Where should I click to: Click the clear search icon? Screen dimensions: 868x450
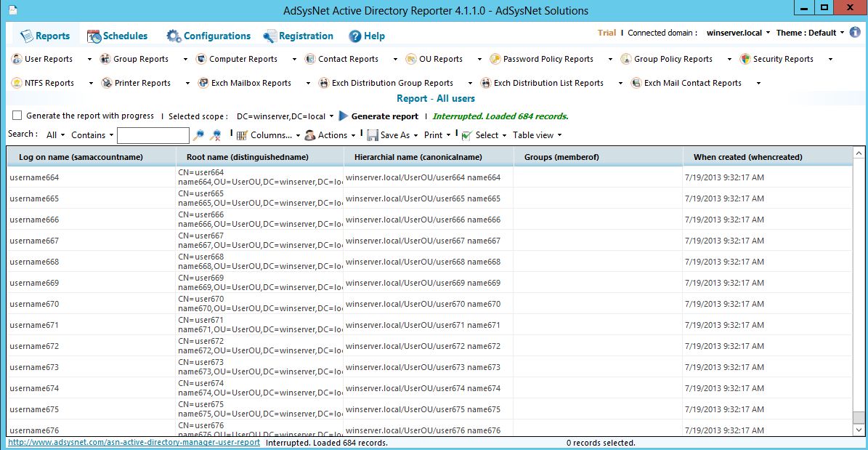[x=216, y=134]
